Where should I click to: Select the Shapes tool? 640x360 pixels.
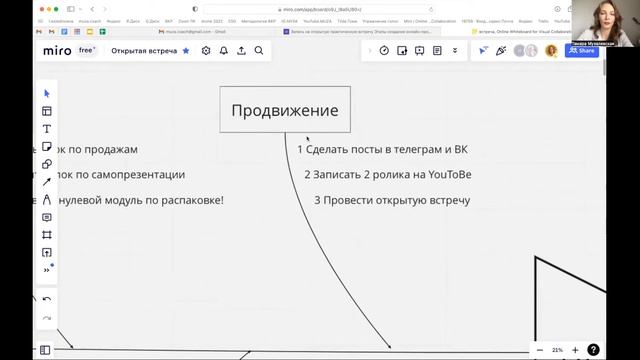(47, 164)
